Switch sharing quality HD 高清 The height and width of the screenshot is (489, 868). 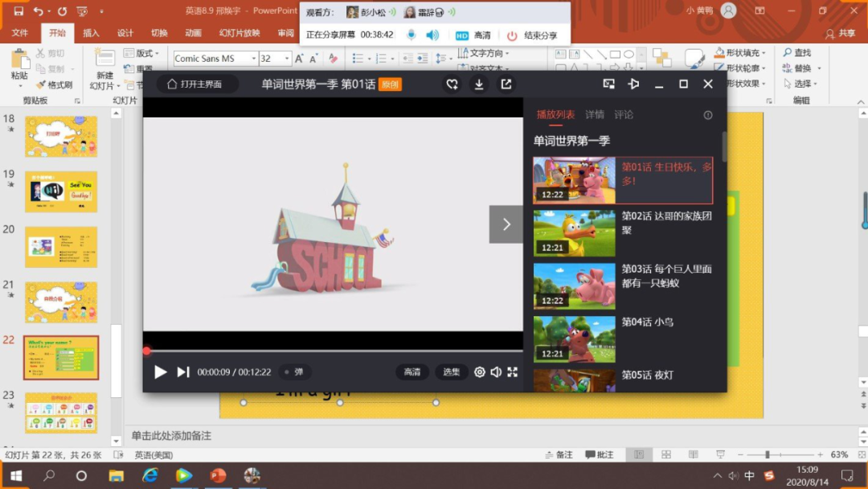click(473, 35)
